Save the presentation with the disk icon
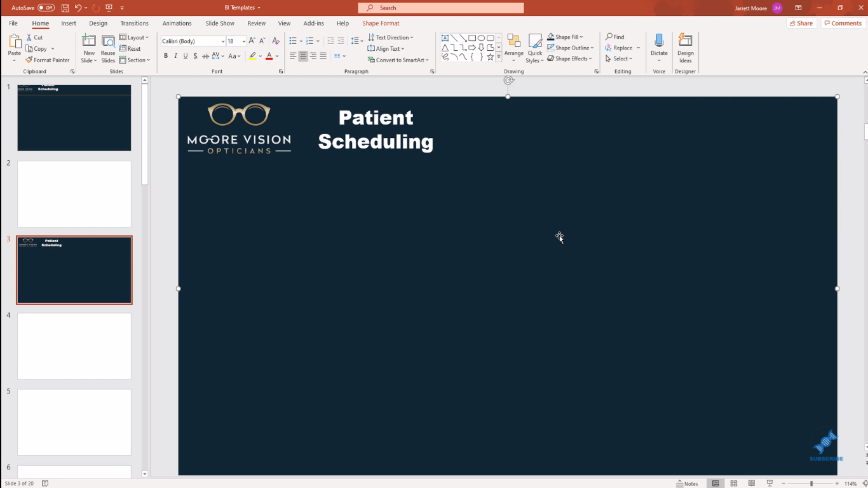 (65, 8)
